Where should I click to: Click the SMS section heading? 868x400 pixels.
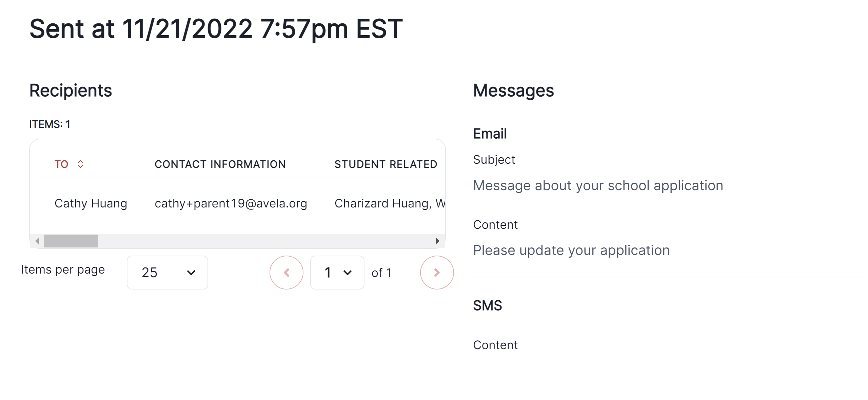(x=487, y=305)
